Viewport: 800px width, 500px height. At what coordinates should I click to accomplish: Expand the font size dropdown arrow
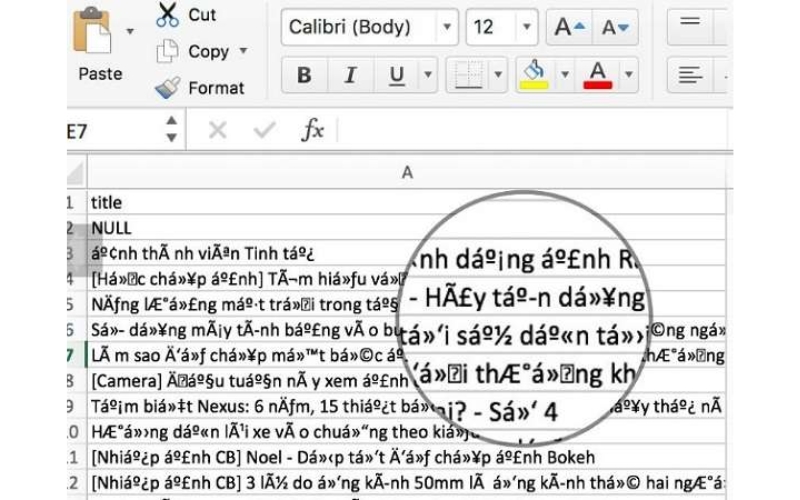(x=527, y=27)
